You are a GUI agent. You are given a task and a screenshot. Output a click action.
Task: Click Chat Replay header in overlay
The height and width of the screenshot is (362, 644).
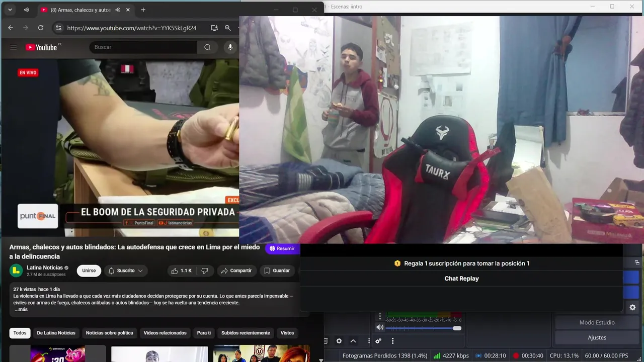tap(461, 279)
